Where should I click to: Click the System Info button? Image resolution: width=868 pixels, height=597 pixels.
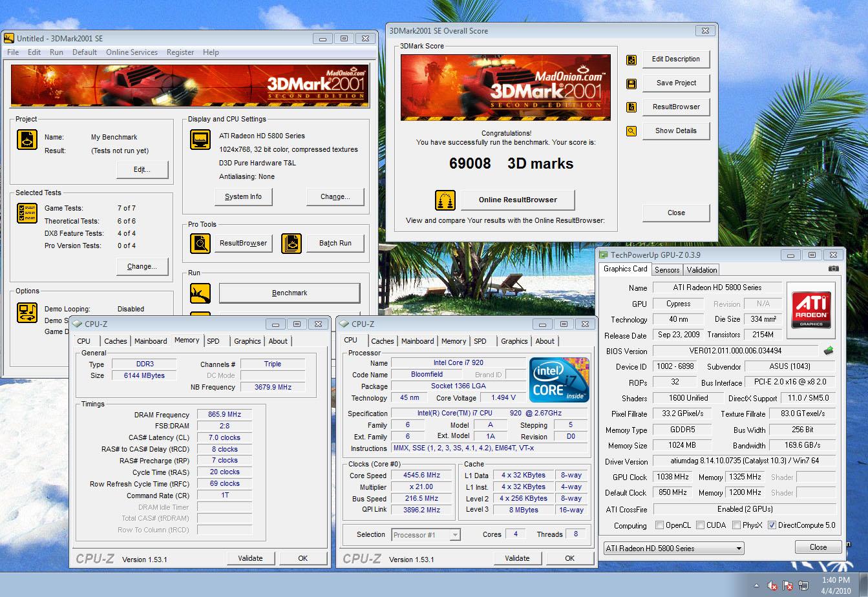point(244,197)
